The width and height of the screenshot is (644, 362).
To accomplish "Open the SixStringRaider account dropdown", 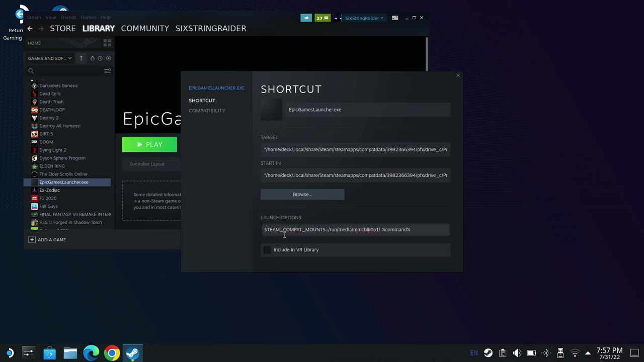I will click(x=364, y=18).
